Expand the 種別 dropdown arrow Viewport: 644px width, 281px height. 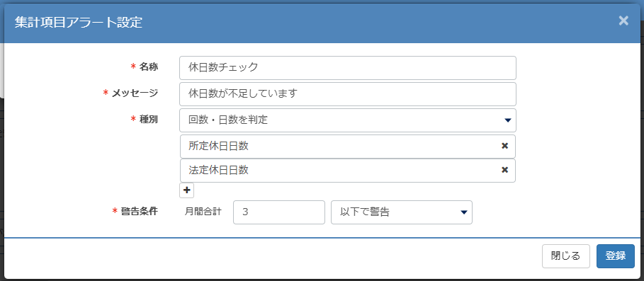[507, 120]
